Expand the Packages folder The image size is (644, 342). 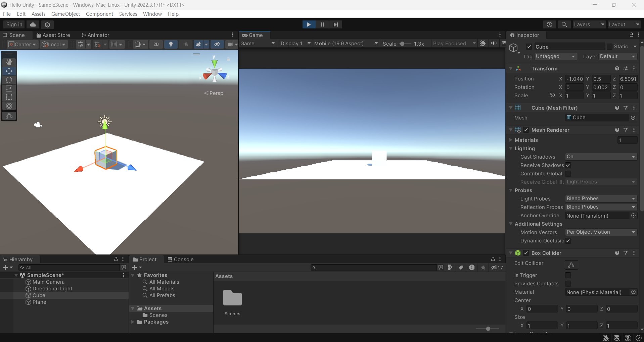coord(133,322)
